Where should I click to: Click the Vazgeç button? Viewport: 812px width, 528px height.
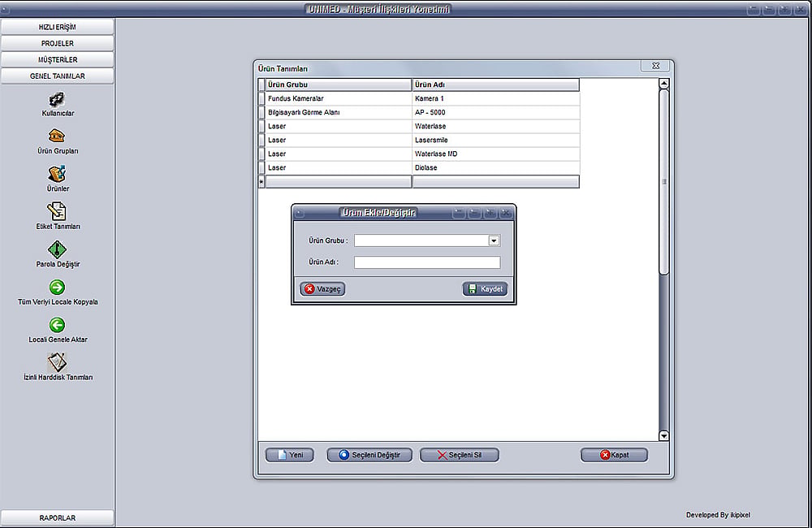click(x=322, y=289)
